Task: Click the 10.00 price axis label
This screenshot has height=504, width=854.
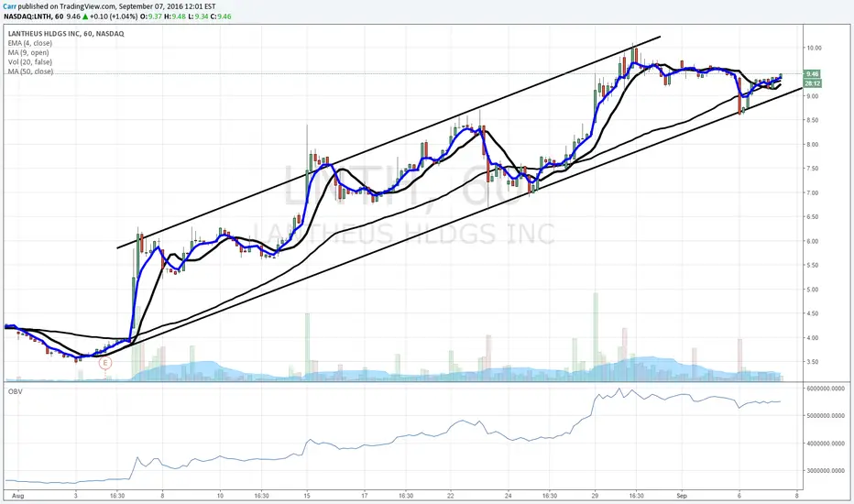Action: coord(814,48)
